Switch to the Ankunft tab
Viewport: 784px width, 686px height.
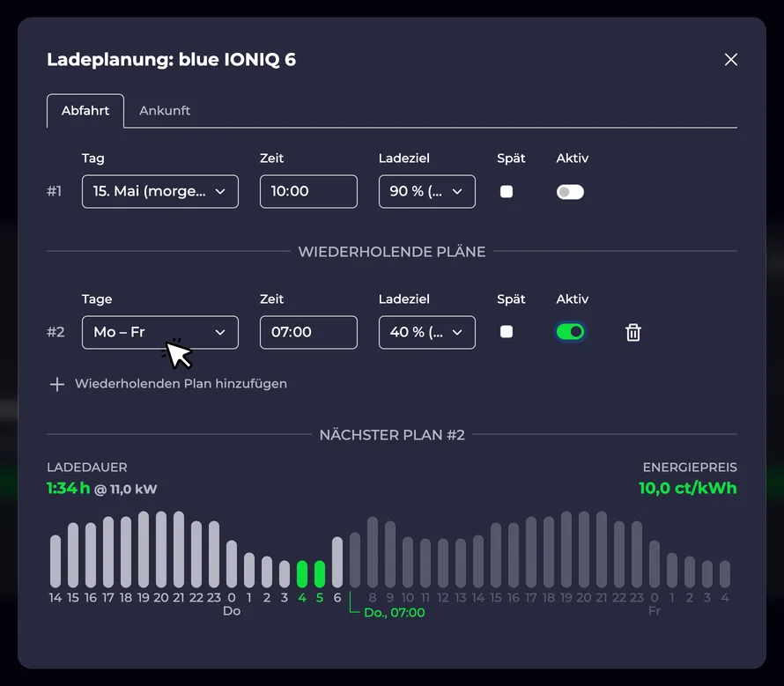(165, 110)
